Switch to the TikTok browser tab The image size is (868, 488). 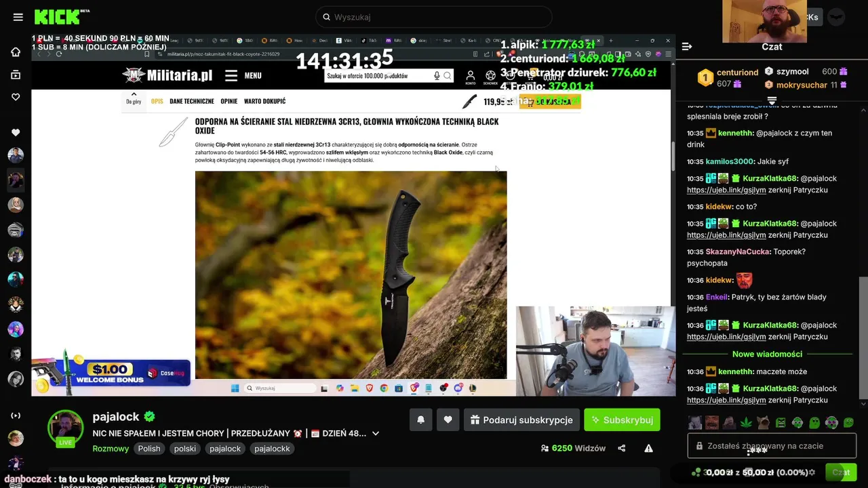pos(370,41)
